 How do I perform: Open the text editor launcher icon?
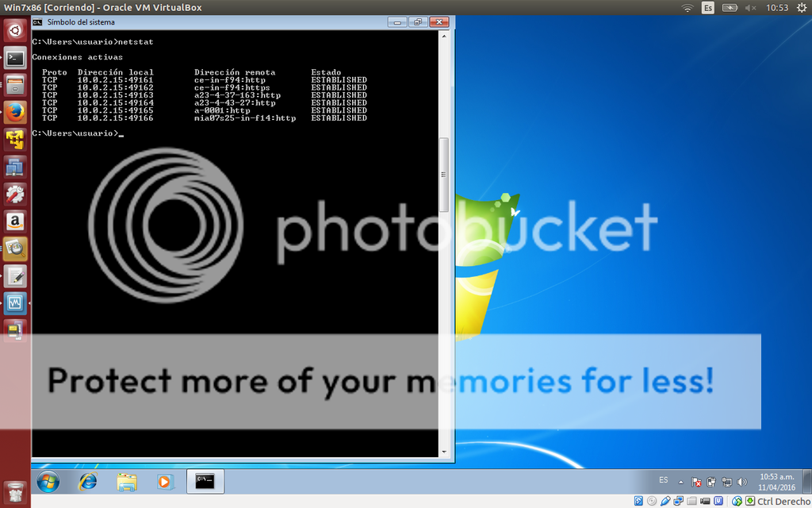pyautogui.click(x=15, y=276)
